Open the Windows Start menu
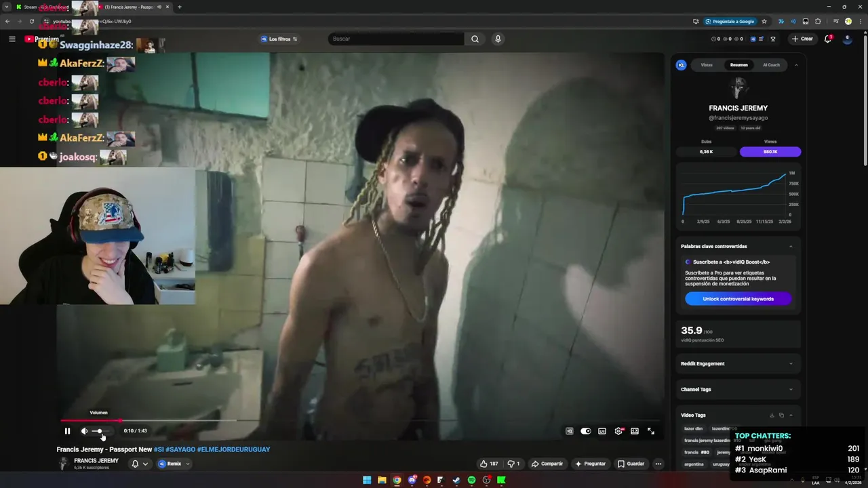 pyautogui.click(x=367, y=480)
